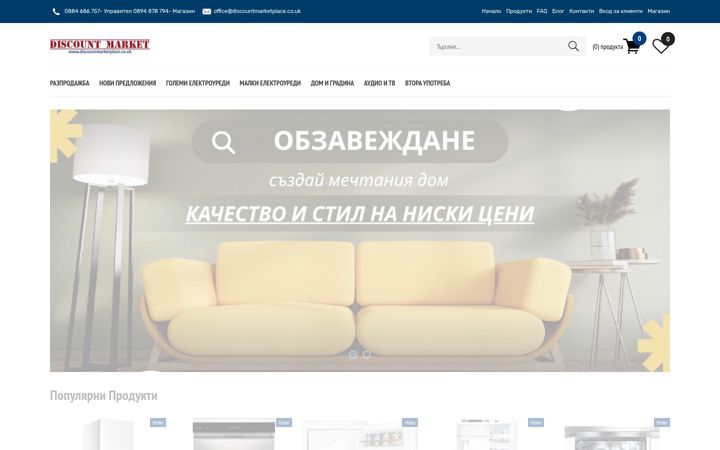Open the АУДИО И ТВ menu

(x=379, y=83)
